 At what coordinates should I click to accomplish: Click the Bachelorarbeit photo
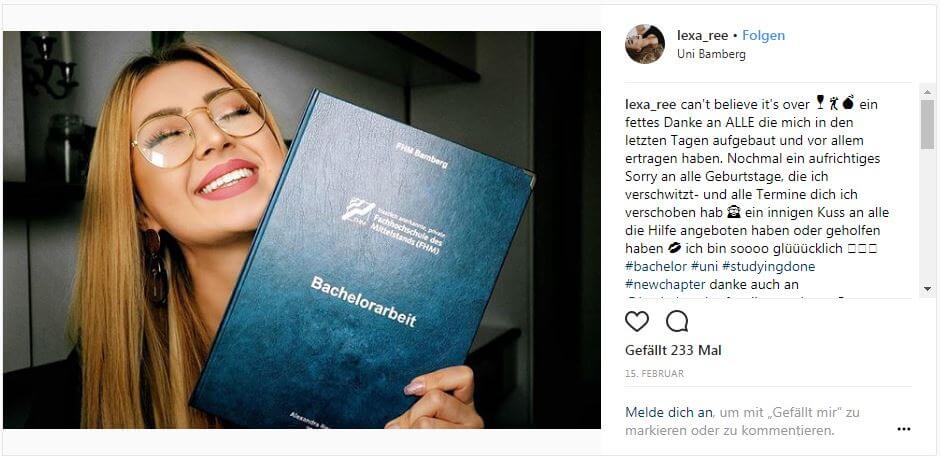302,229
